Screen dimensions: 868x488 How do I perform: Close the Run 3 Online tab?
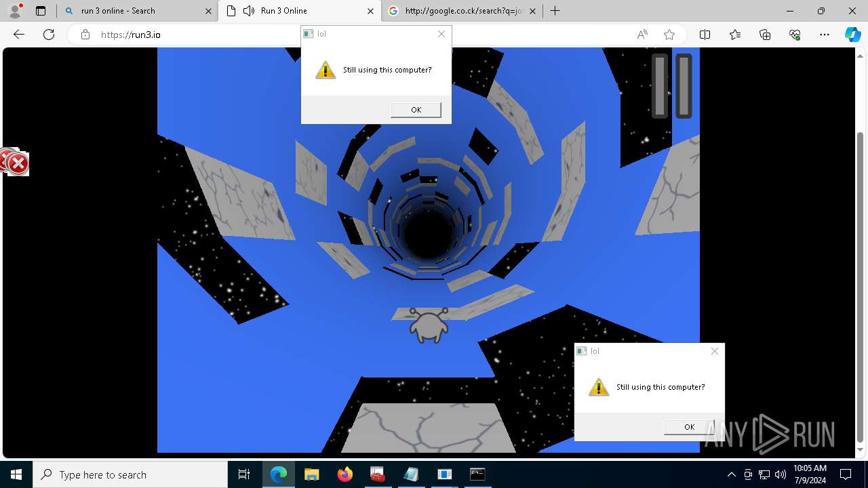coord(370,11)
